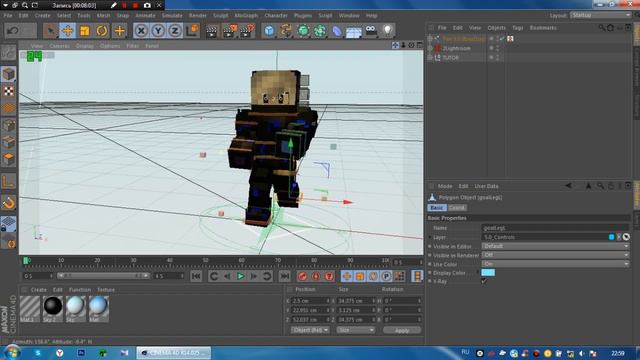
Task: Open the spline pen tools icon
Action: (286, 31)
